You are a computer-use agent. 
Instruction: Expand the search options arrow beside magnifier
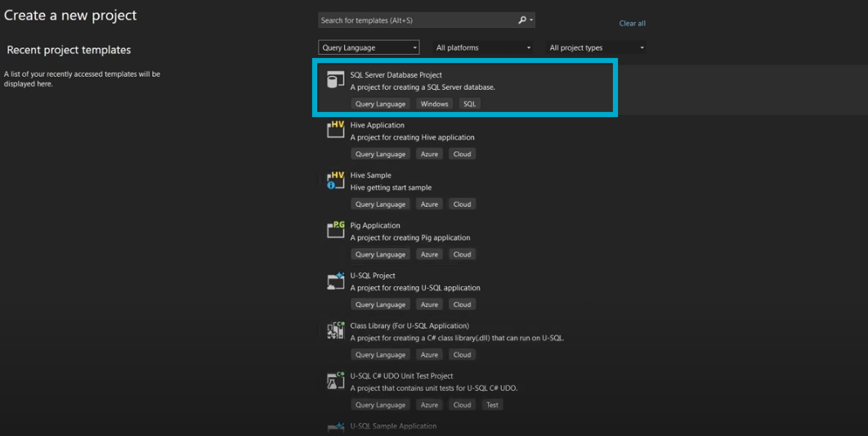click(531, 20)
